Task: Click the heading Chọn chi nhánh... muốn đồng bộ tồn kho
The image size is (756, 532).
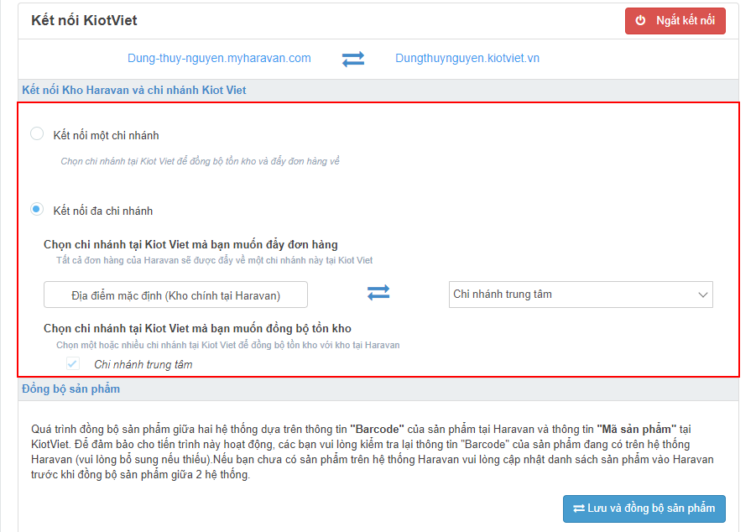Action: 197,328
